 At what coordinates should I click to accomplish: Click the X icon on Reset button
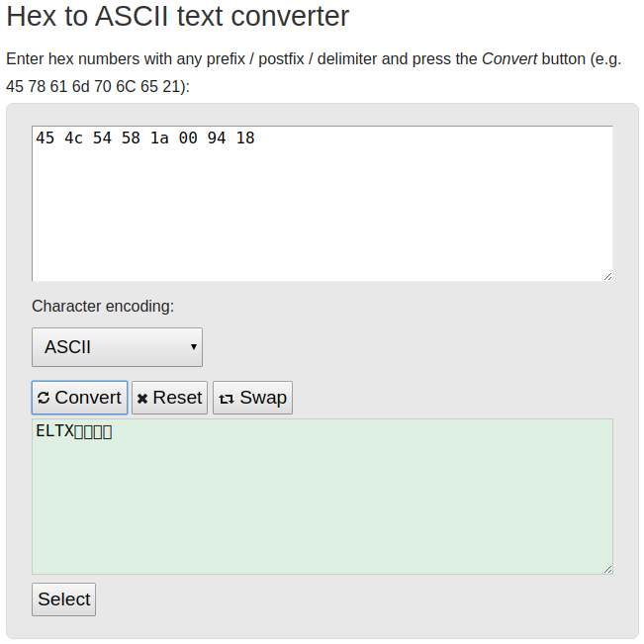[142, 399]
